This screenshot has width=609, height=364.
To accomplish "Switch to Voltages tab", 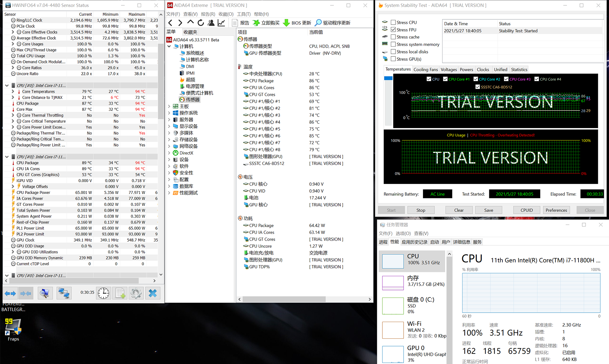I will click(449, 70).
